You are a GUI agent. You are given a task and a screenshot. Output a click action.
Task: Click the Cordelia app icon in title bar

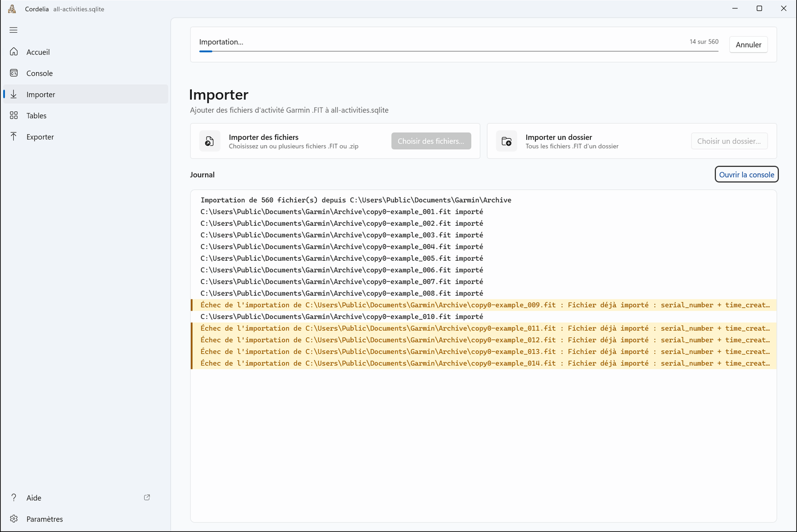pyautogui.click(x=12, y=9)
